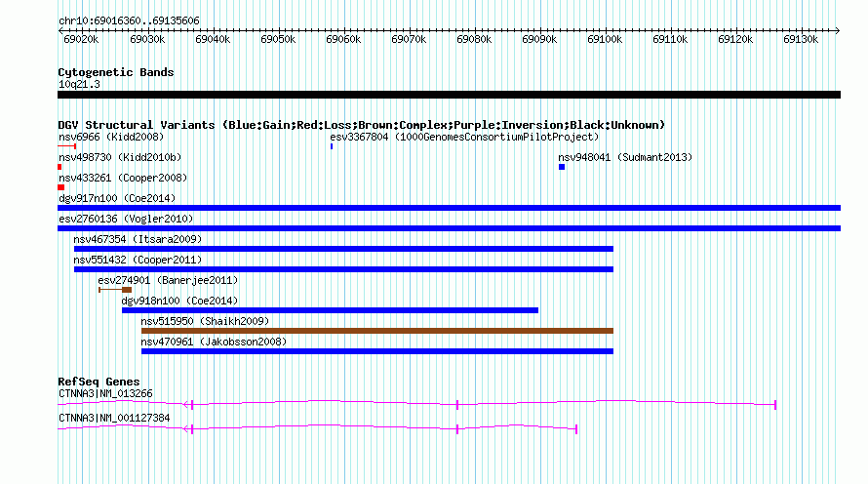Screen dimensions: 868x484
Task: Open variant dgv917n100 (Coe2014) label
Action: point(117,198)
